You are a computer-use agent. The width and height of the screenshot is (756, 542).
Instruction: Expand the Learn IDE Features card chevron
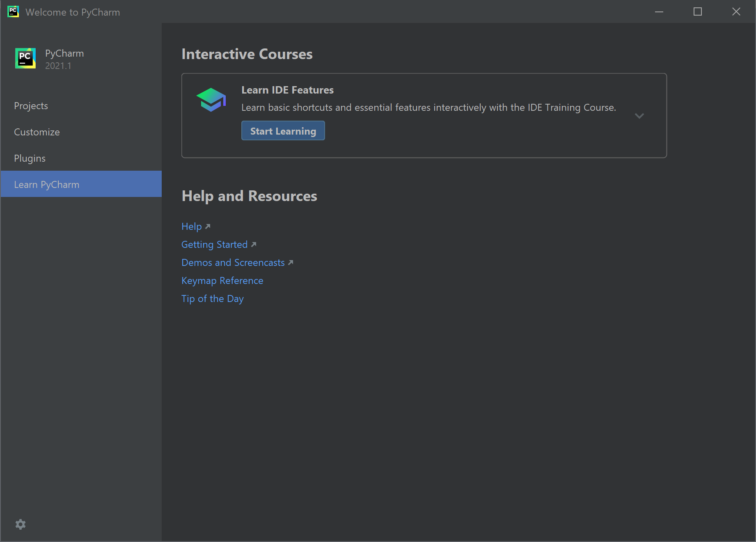[x=639, y=116]
